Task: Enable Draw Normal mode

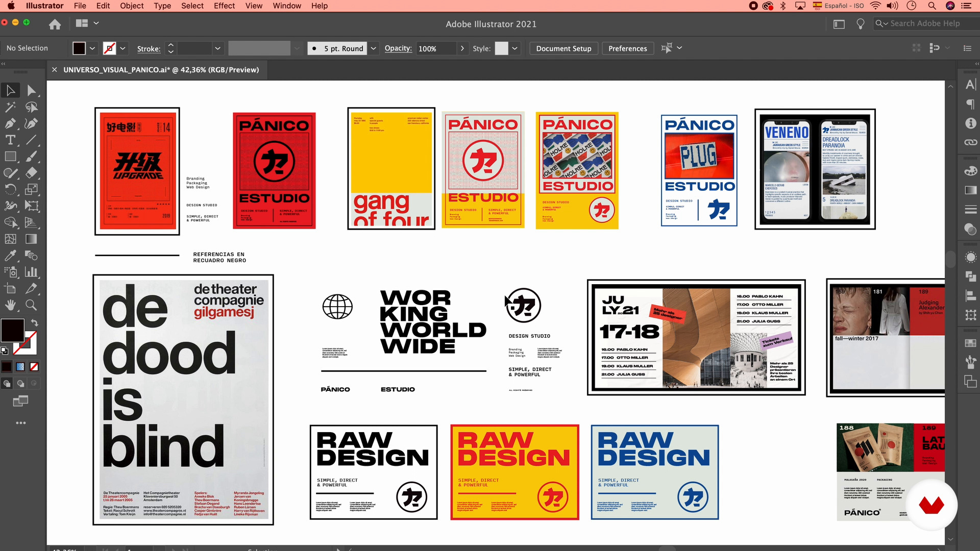Action: coord(7,384)
